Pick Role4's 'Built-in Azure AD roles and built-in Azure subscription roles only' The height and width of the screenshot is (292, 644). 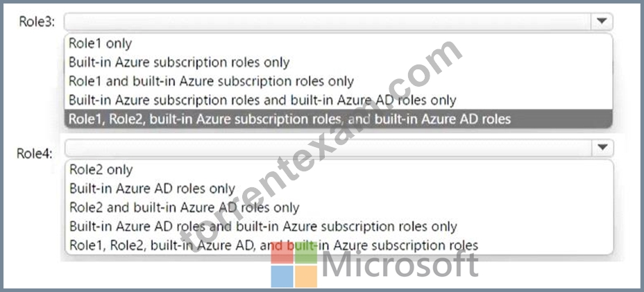[x=263, y=226]
